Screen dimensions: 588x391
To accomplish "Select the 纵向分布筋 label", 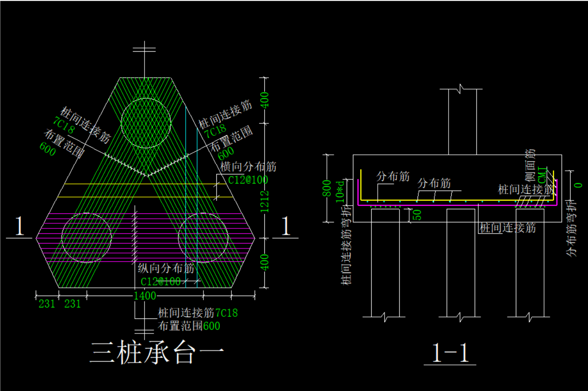I will coord(166,268).
